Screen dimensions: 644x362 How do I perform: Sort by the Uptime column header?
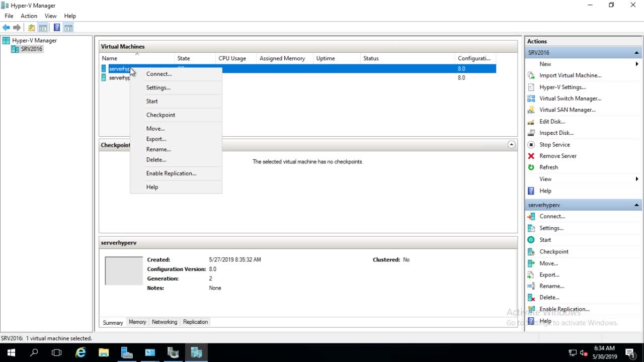click(337, 58)
